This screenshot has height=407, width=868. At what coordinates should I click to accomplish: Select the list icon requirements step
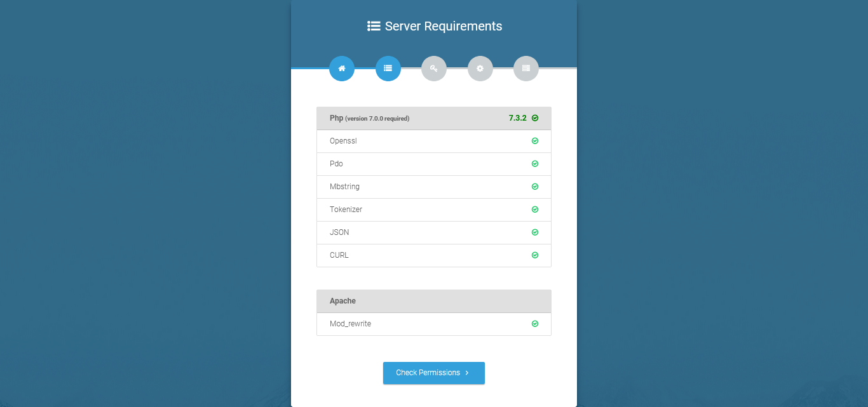[x=388, y=69]
